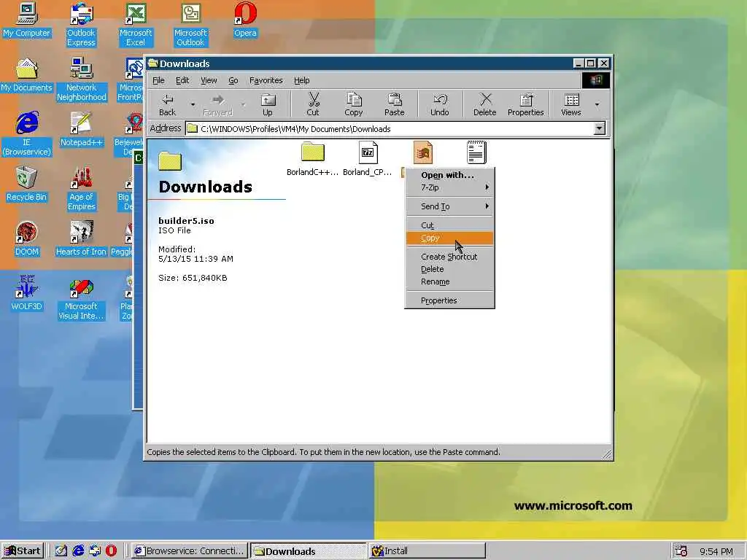Open the View menu
Image resolution: width=747 pixels, height=560 pixels.
209,80
